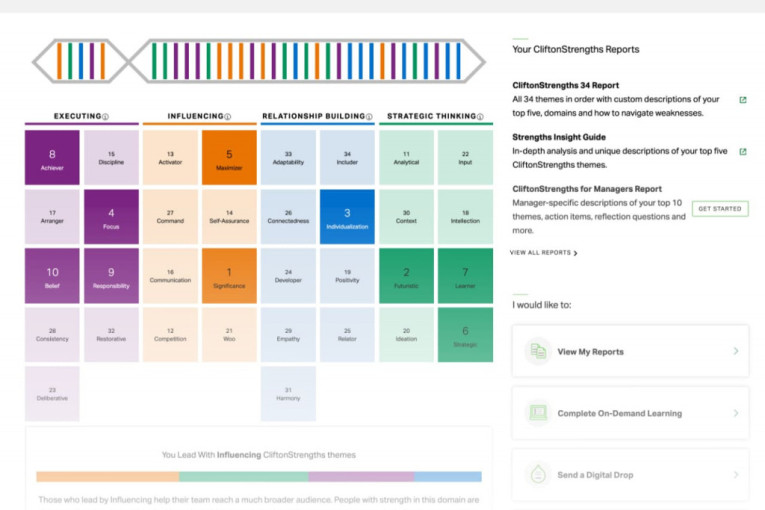Choose the Maximizer theme tile
This screenshot has width=765, height=510.
228,158
